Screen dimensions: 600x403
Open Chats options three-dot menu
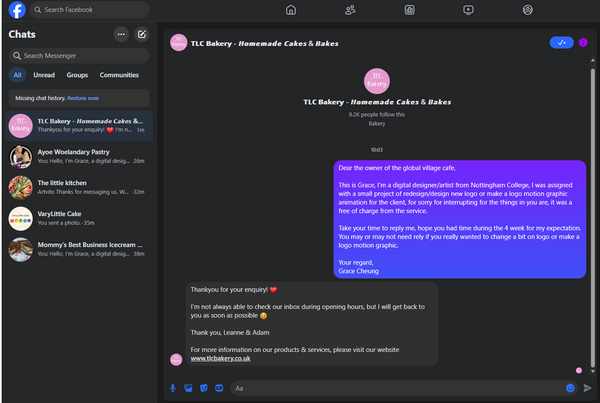121,34
